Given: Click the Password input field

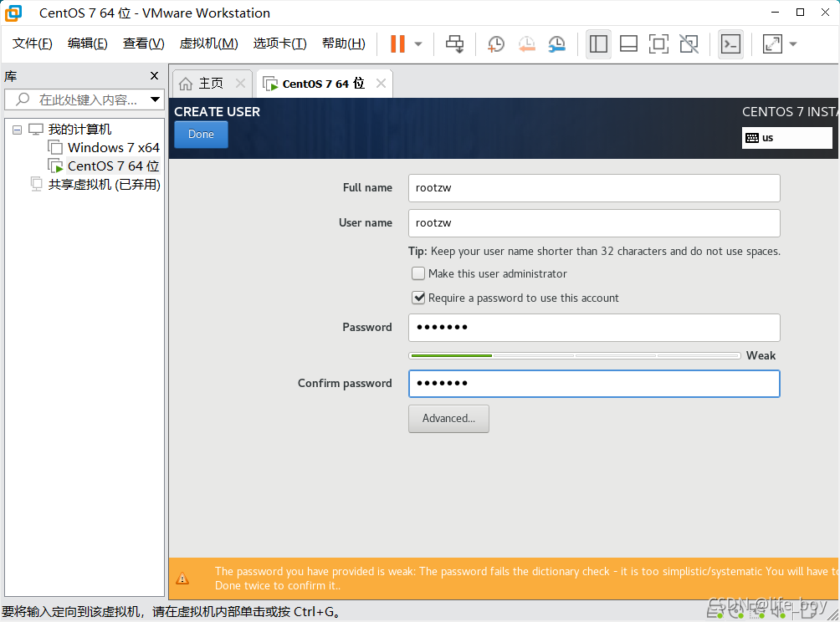Looking at the screenshot, I should (593, 328).
